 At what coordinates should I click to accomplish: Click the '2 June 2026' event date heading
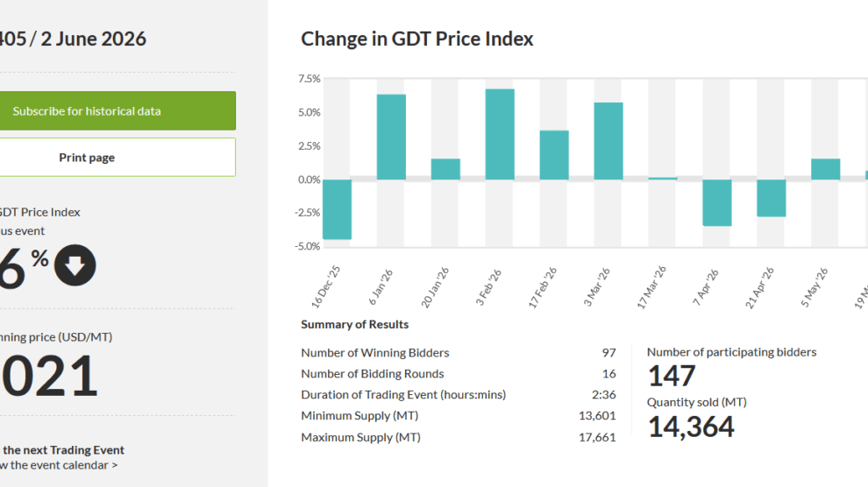[x=94, y=39]
